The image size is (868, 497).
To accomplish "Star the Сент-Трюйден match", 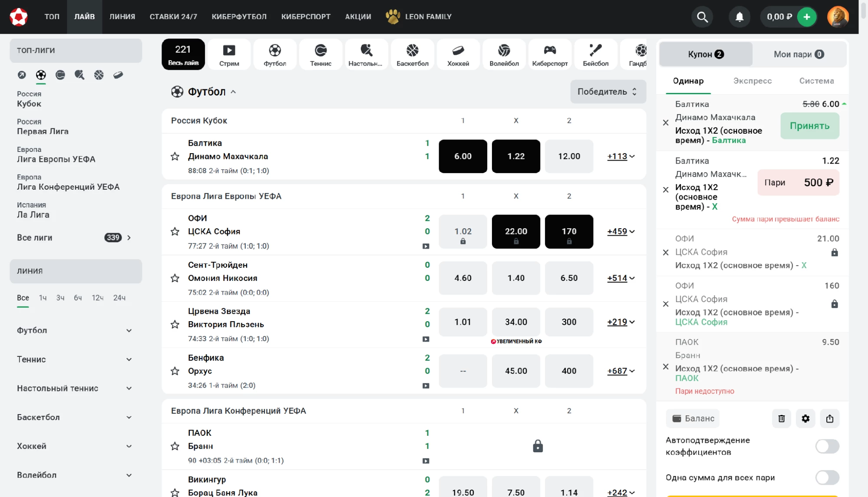I will [175, 278].
